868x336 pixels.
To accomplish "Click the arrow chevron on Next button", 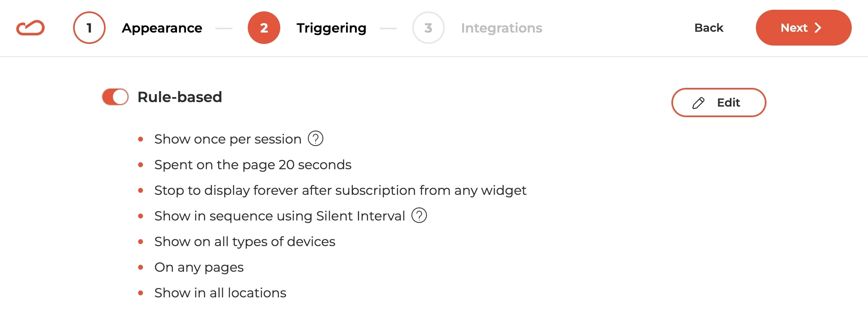I will tap(818, 28).
